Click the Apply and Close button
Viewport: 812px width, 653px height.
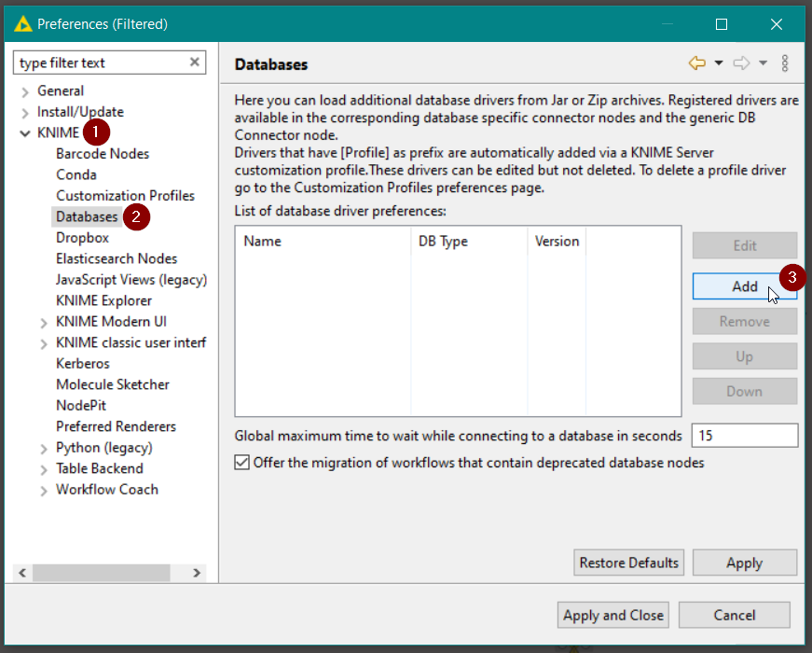click(613, 615)
